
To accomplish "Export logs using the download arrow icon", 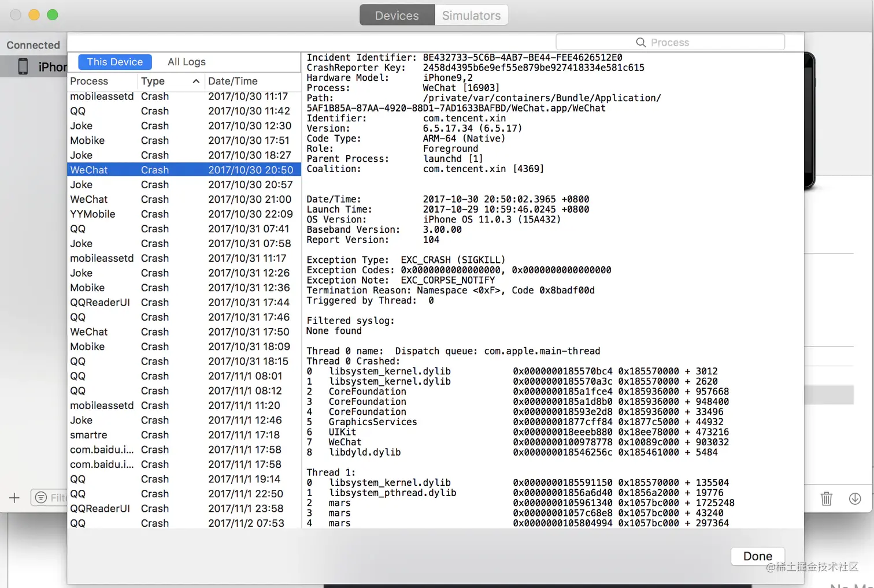I will pyautogui.click(x=855, y=498).
